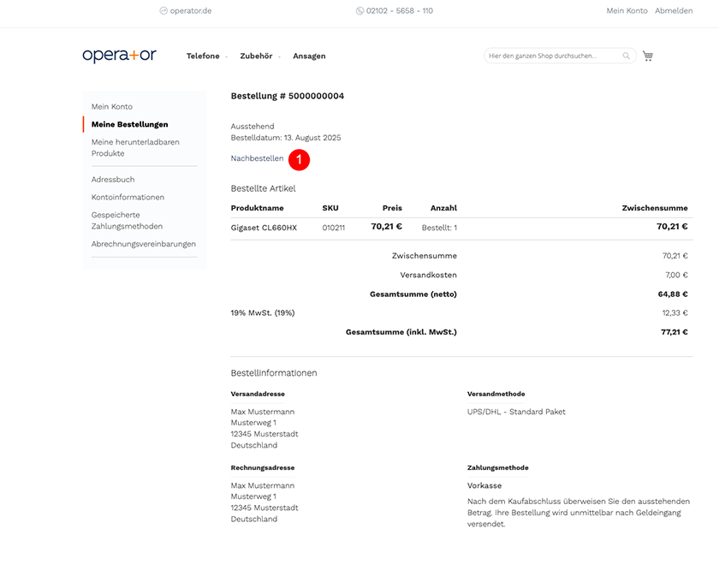The width and height of the screenshot is (719, 588).
Task: Click the tax amount 12,33 €
Action: tap(675, 312)
